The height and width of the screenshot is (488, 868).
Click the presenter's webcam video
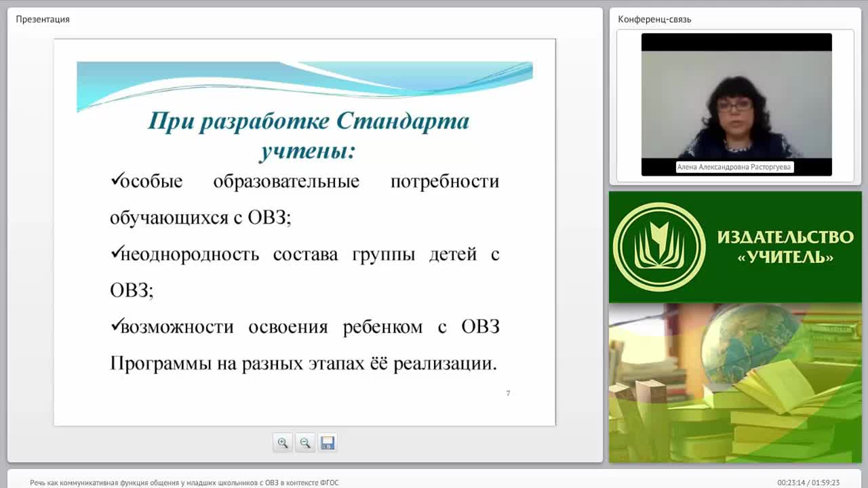click(x=736, y=104)
